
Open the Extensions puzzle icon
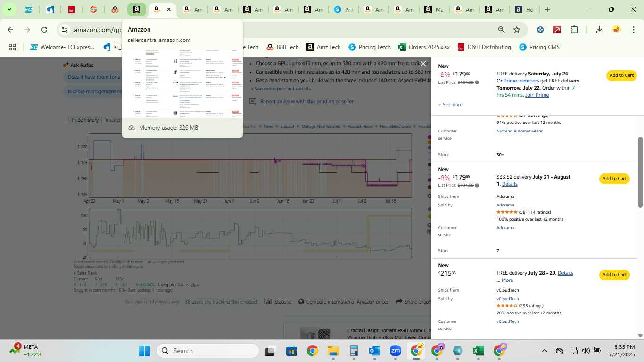(x=574, y=30)
